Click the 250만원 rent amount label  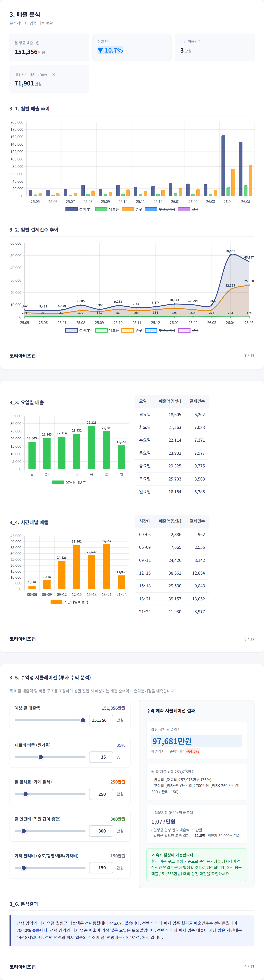(118, 782)
